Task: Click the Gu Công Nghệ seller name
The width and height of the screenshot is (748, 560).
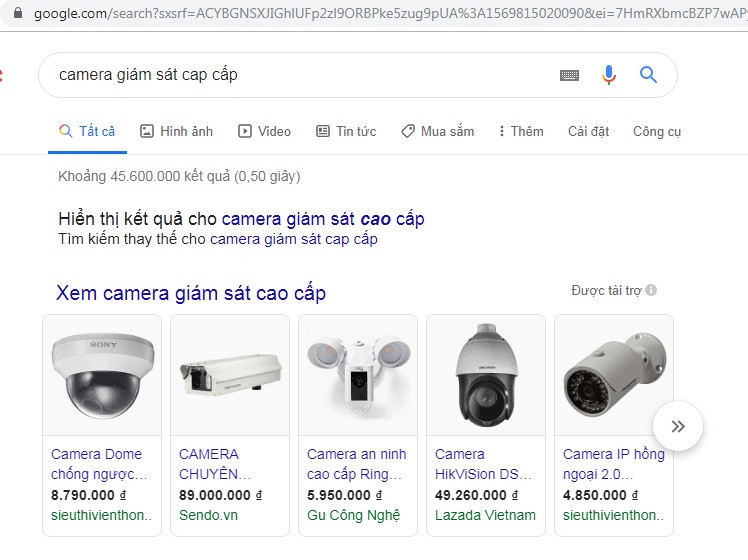Action: coord(353,515)
